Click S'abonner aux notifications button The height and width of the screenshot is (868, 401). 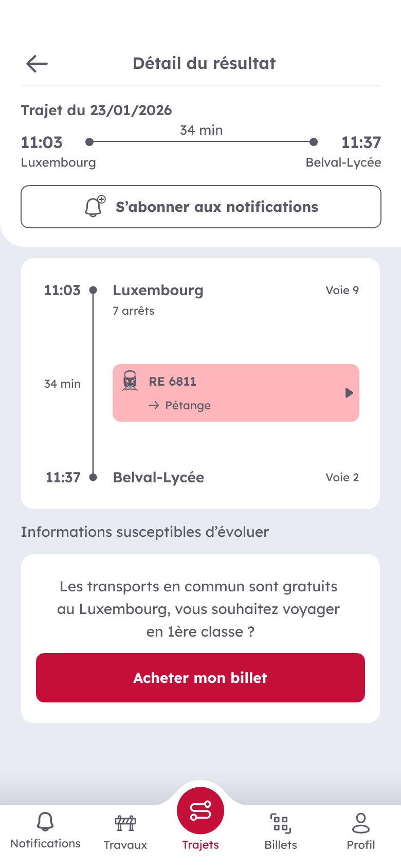tap(201, 207)
